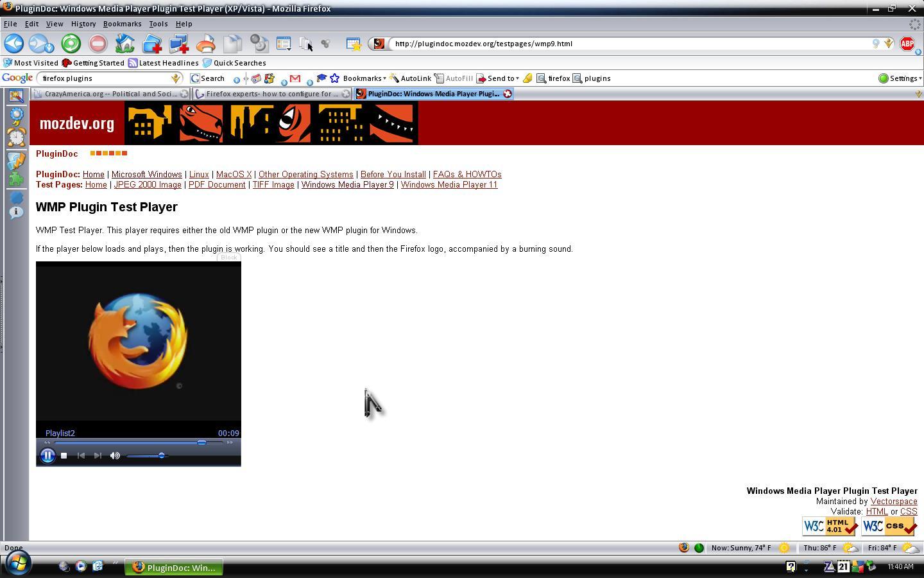Reload the page with green button

[71, 44]
